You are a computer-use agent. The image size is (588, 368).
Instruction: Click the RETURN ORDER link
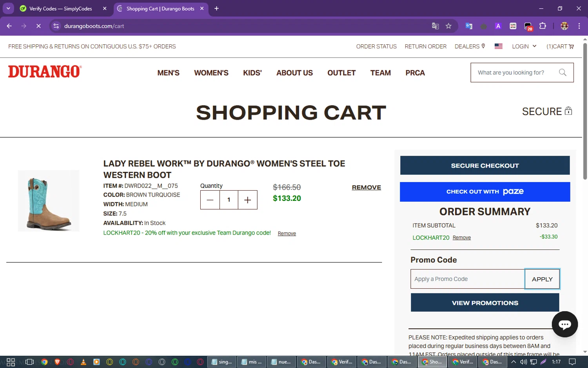click(426, 46)
